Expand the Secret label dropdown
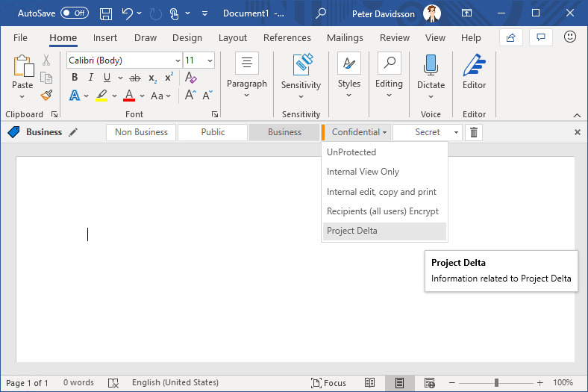Viewport: 588px width, 392px height. 456,132
